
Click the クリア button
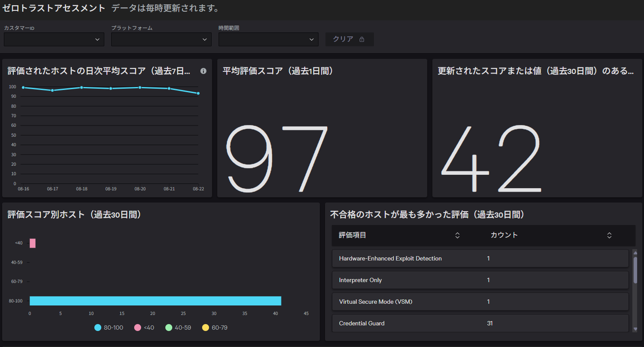click(x=350, y=39)
